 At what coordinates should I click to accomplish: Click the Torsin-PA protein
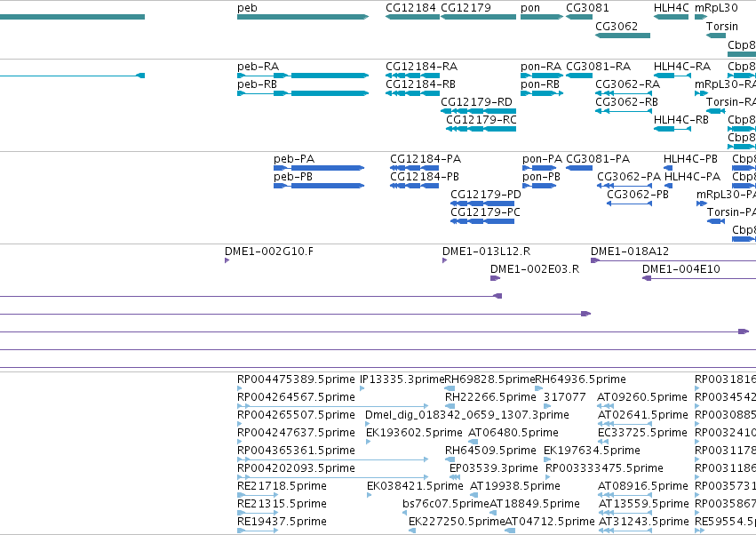716,221
